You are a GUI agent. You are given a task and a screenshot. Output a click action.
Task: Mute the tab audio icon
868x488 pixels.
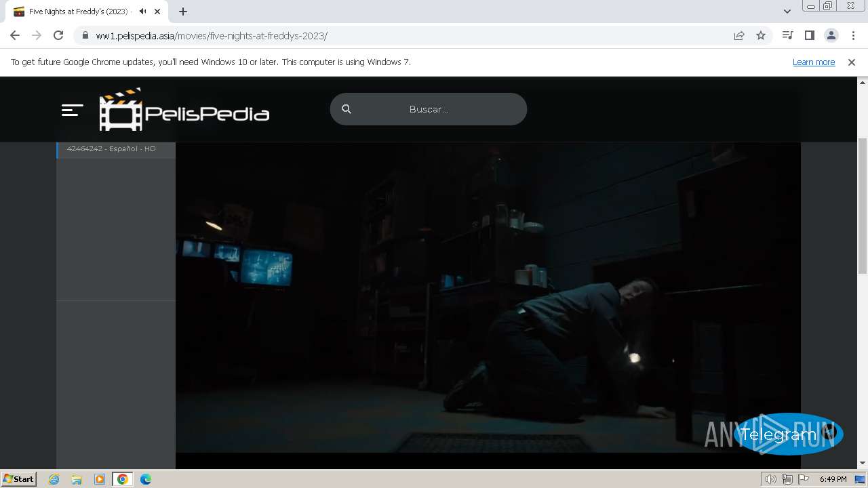[142, 12]
